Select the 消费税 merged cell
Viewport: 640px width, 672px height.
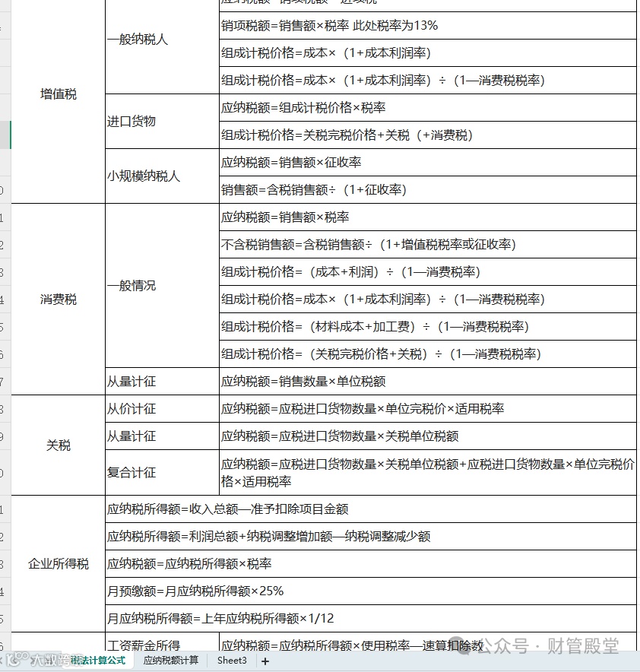click(59, 300)
